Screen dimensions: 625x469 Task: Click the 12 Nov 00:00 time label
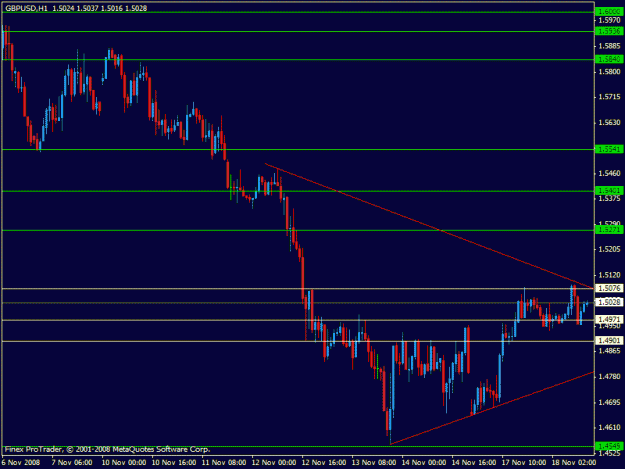coord(274,463)
